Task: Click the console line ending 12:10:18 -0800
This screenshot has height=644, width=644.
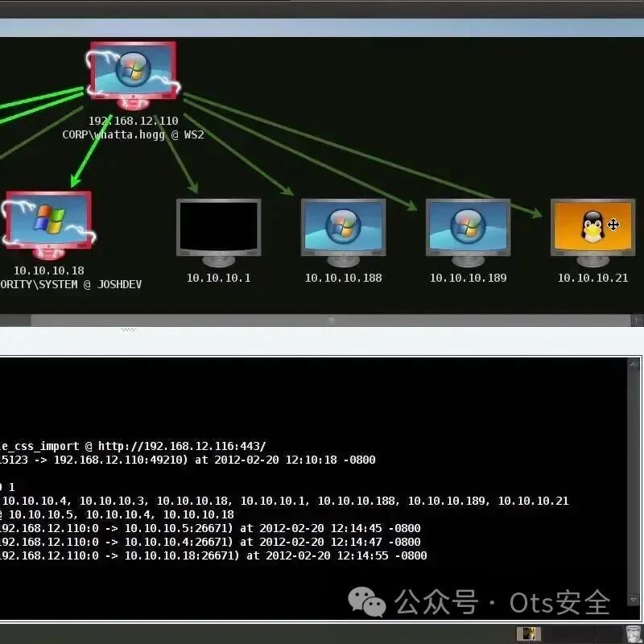Action: [188, 460]
